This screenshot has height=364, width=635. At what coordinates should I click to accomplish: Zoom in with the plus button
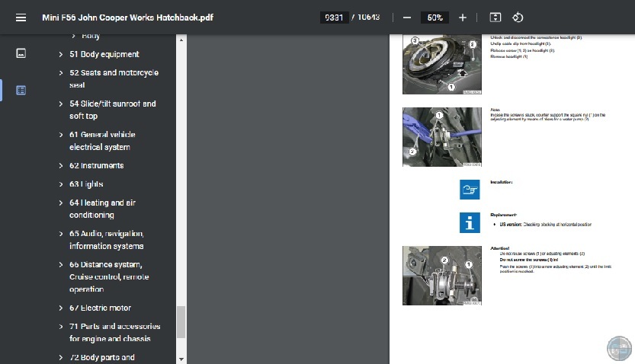tap(463, 18)
